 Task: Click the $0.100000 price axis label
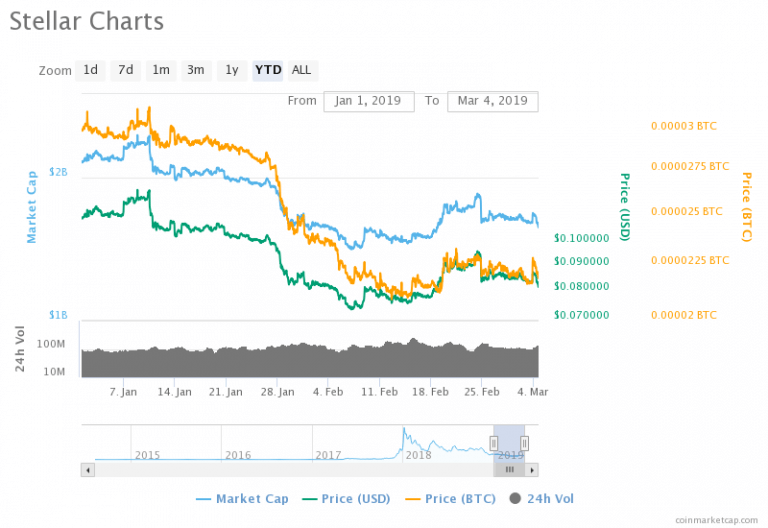[581, 238]
